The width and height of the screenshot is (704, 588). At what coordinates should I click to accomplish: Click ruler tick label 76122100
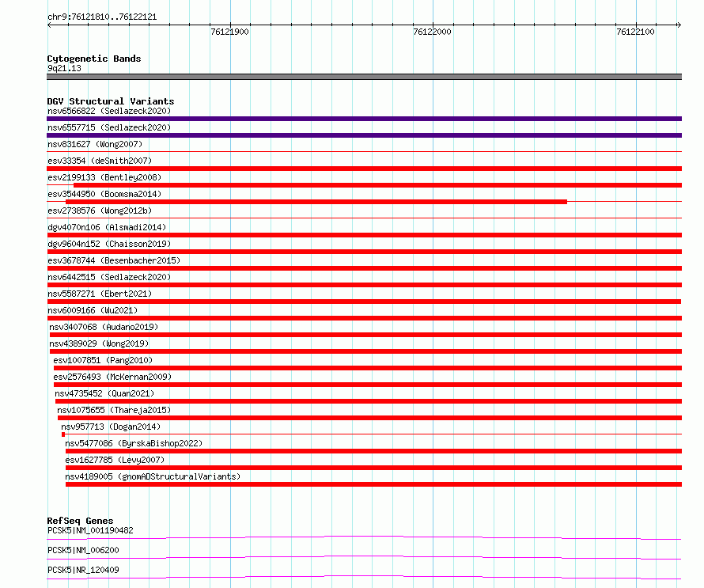[x=635, y=32]
